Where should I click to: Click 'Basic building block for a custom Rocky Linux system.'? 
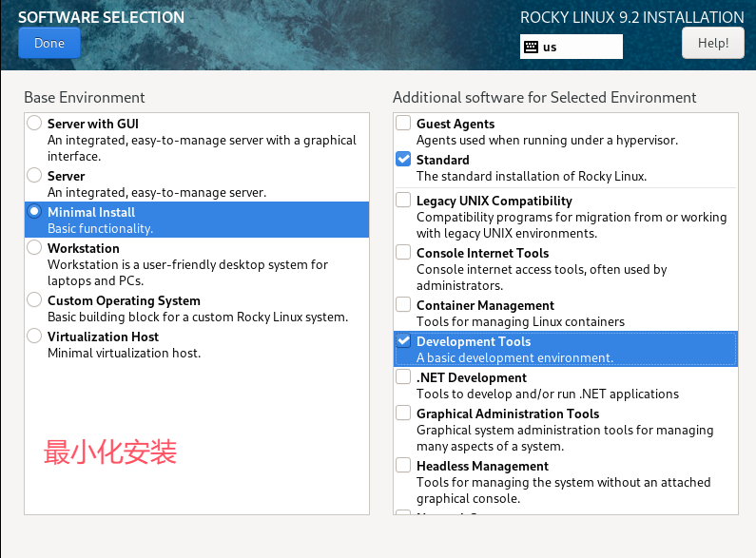pyautogui.click(x=198, y=317)
